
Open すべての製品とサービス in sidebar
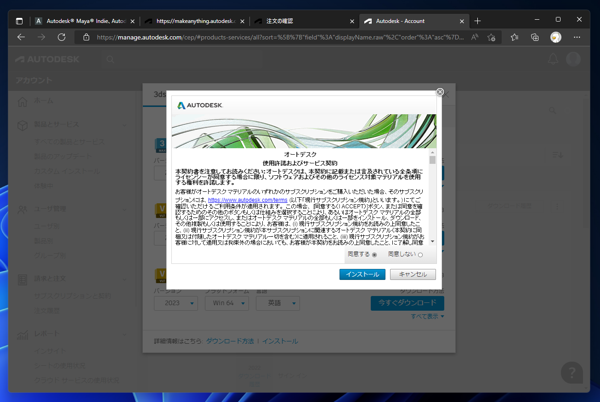(x=69, y=142)
